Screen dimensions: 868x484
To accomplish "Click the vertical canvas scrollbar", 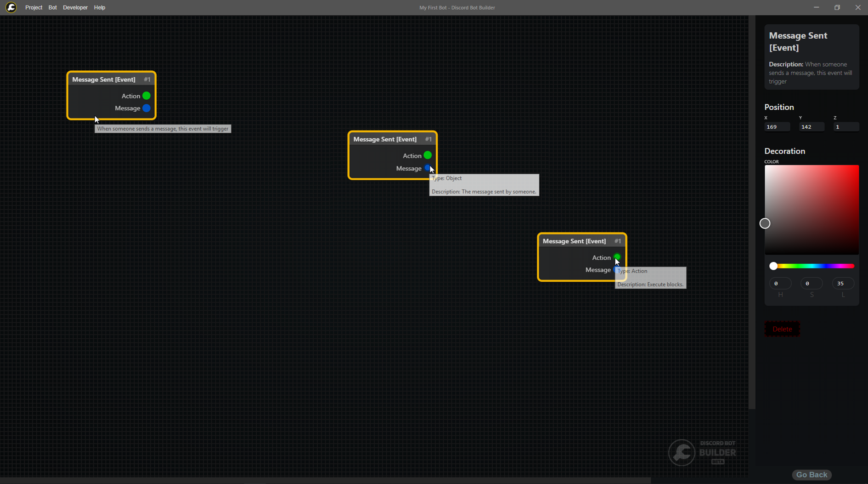I will click(x=752, y=212).
